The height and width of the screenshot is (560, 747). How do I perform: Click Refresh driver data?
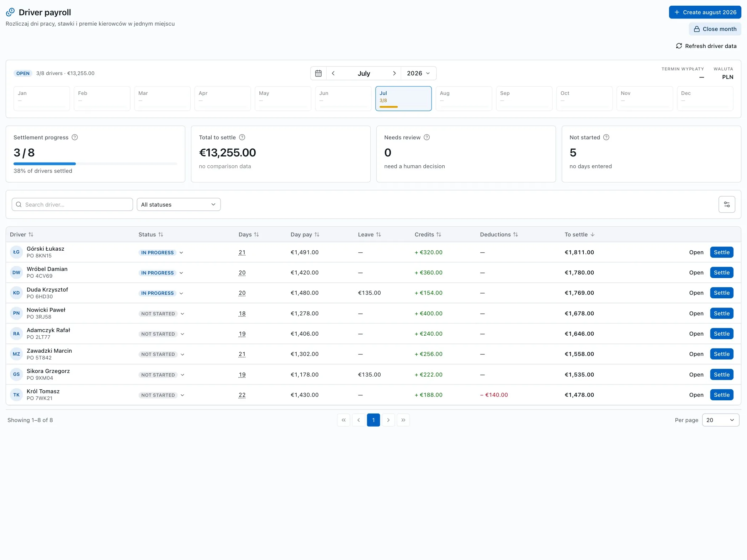706,46
